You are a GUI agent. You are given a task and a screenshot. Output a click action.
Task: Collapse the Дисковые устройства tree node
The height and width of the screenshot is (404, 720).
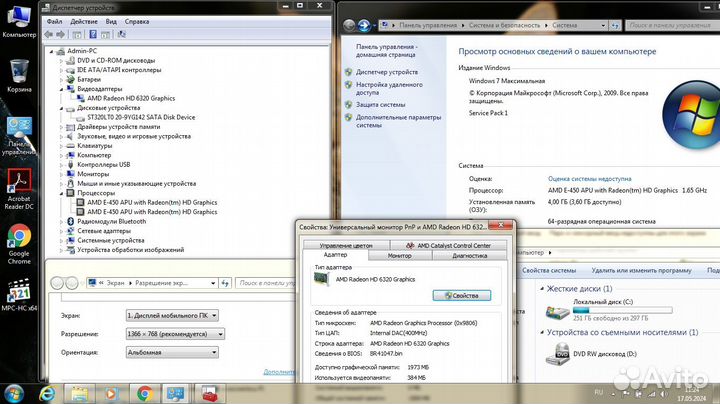tap(61, 108)
